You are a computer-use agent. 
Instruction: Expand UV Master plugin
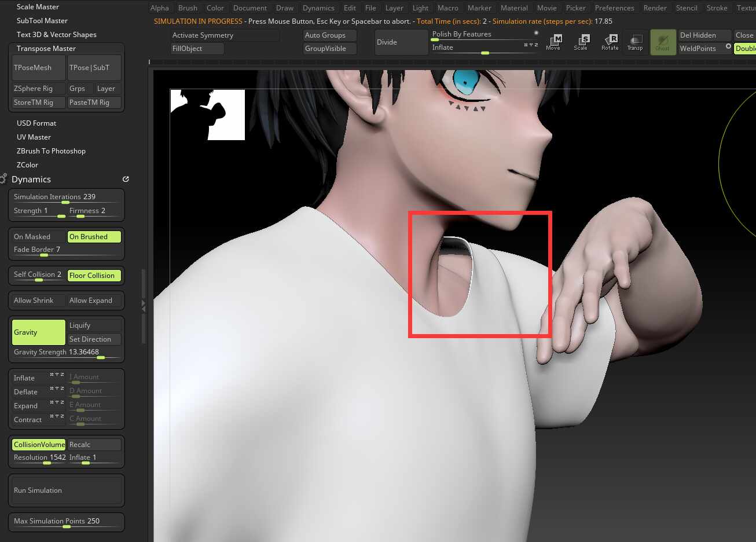[x=34, y=137]
